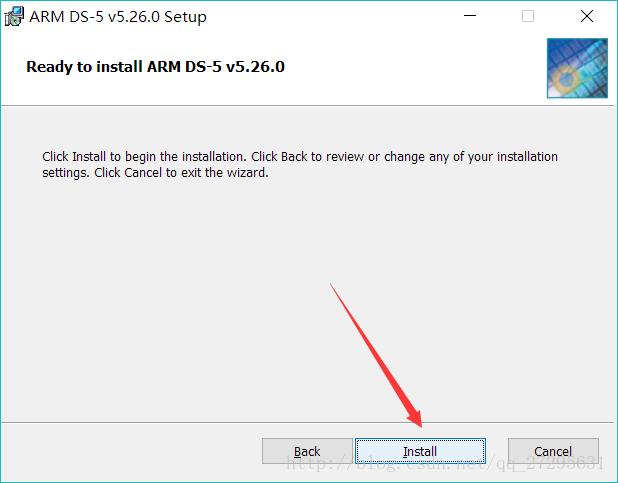Image resolution: width=618 pixels, height=483 pixels.
Task: Go to previous step with Back button
Action: (x=307, y=451)
